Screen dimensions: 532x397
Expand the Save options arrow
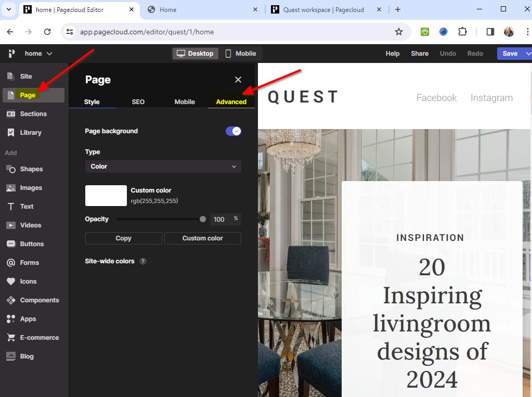(528, 54)
